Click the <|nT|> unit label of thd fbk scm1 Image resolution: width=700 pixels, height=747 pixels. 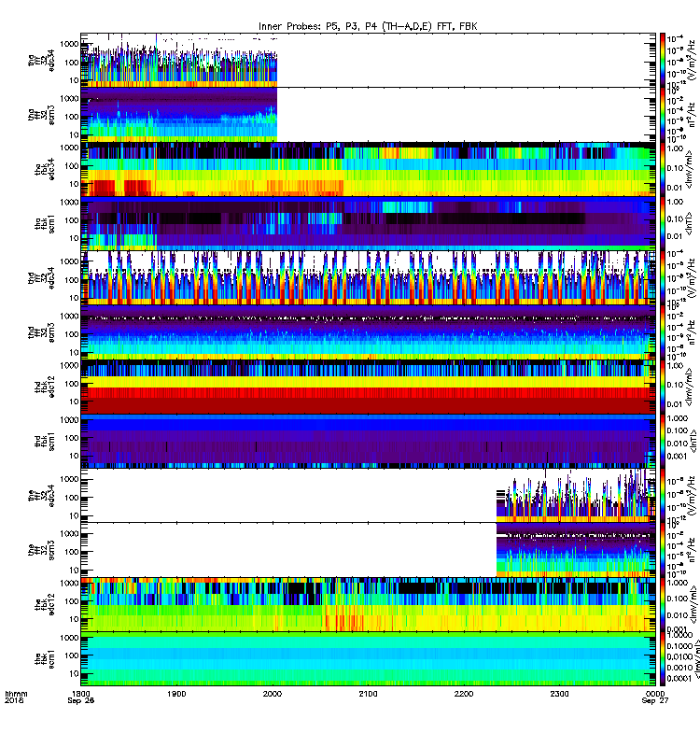(691, 441)
